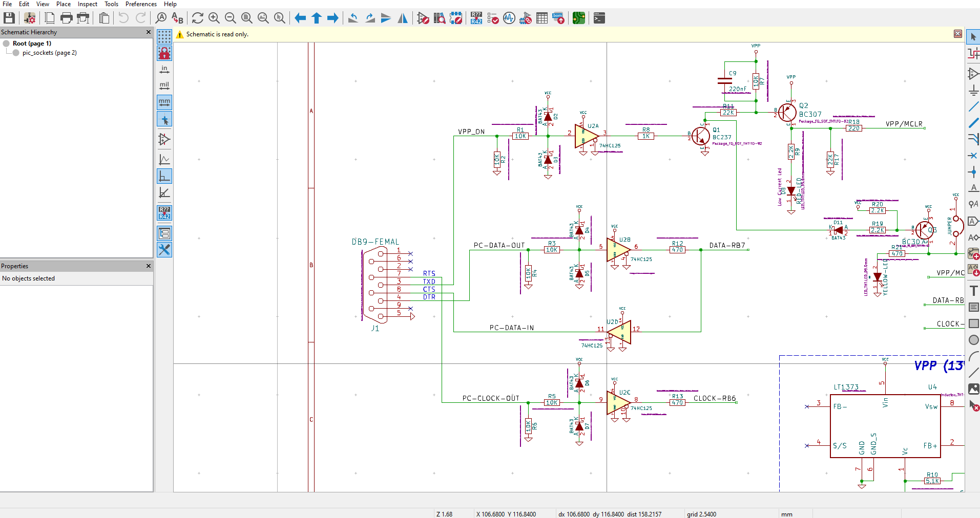Open the Inspect menu
Screen dimensions: 980x518
pyautogui.click(x=88, y=4)
